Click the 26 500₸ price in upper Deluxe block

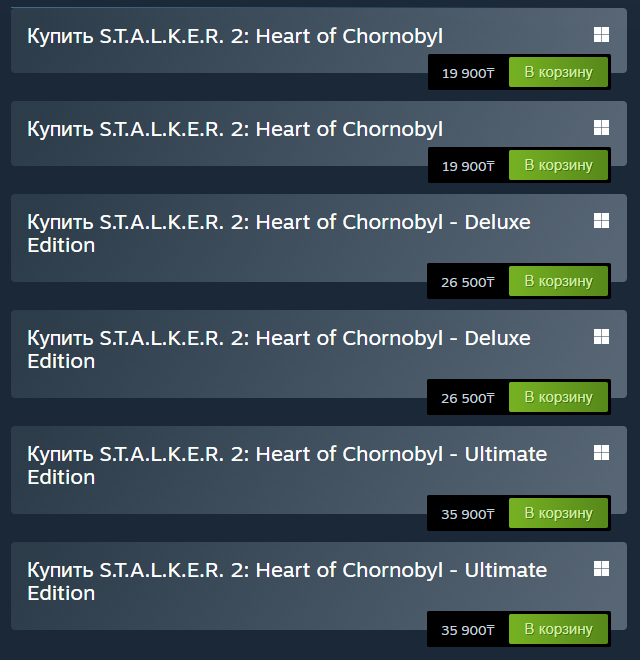click(468, 282)
